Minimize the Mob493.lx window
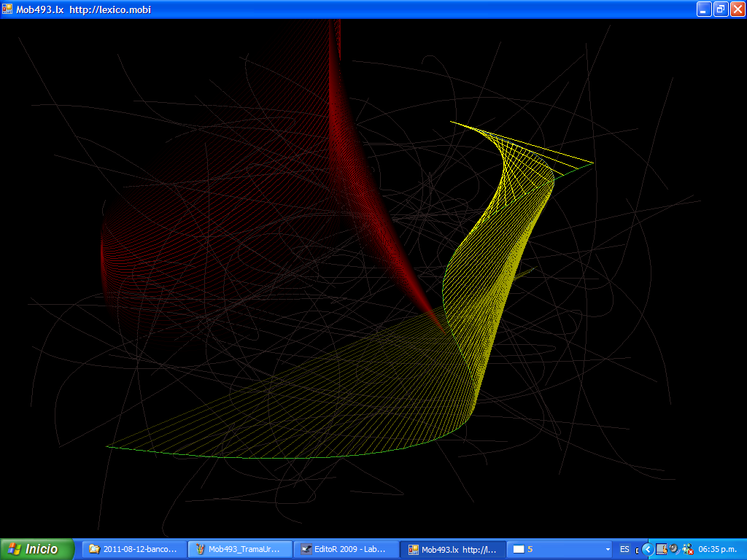747x560 pixels. tap(704, 9)
